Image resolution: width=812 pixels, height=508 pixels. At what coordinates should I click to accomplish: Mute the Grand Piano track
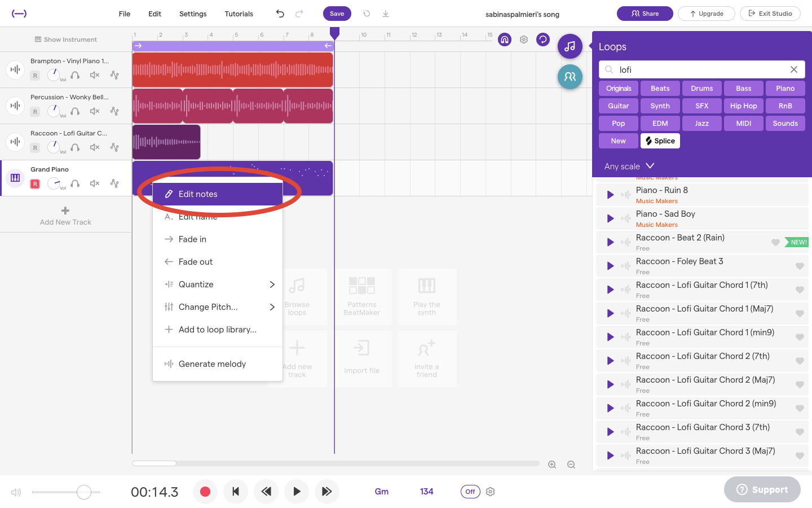point(95,183)
